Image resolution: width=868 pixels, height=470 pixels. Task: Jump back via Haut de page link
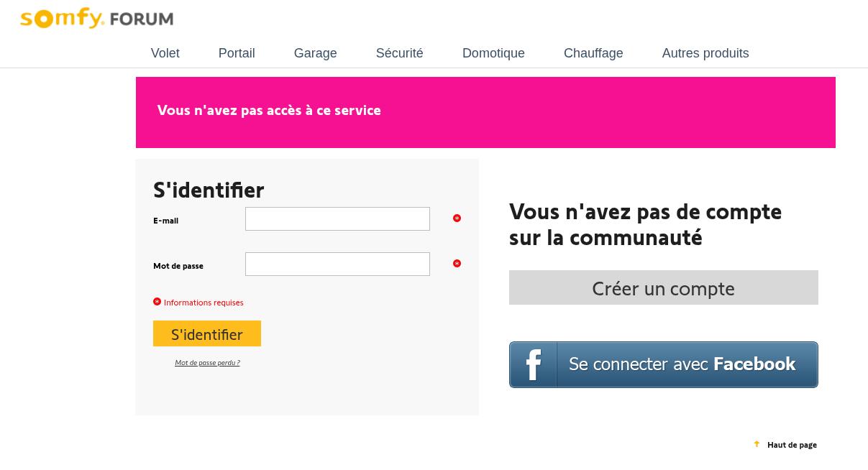pyautogui.click(x=792, y=445)
